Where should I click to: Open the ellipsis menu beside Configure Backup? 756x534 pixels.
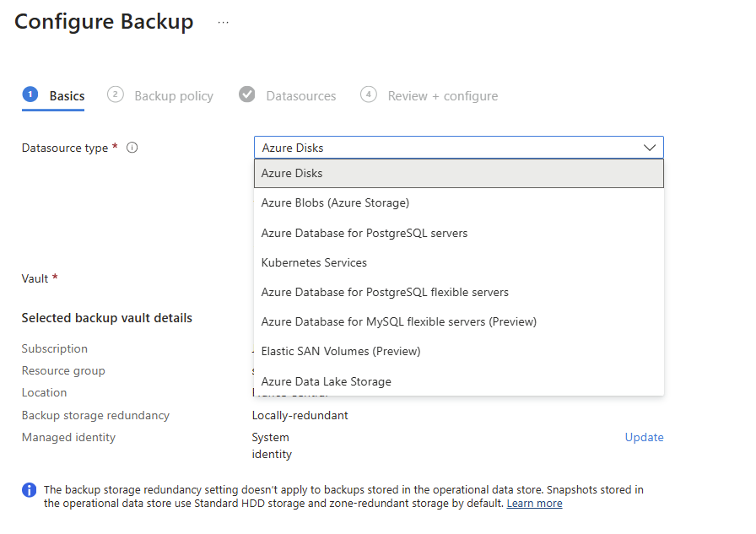pyautogui.click(x=223, y=22)
